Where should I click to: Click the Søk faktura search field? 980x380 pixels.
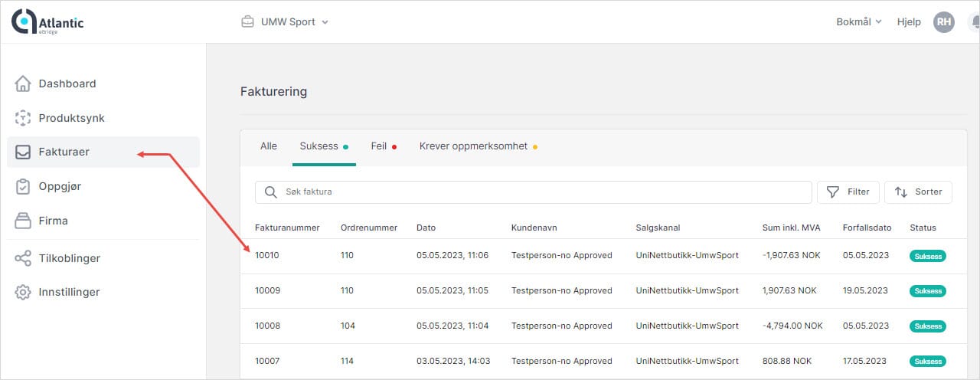click(x=536, y=192)
